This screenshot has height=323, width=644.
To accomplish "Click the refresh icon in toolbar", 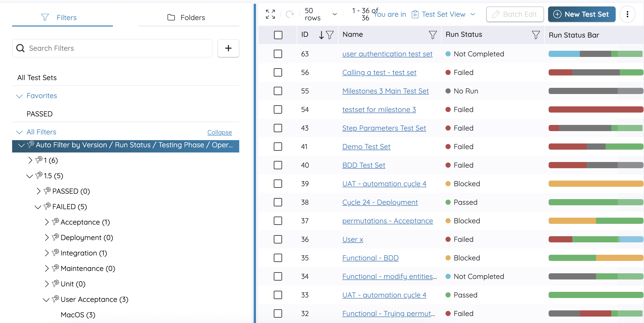I will click(x=290, y=14).
